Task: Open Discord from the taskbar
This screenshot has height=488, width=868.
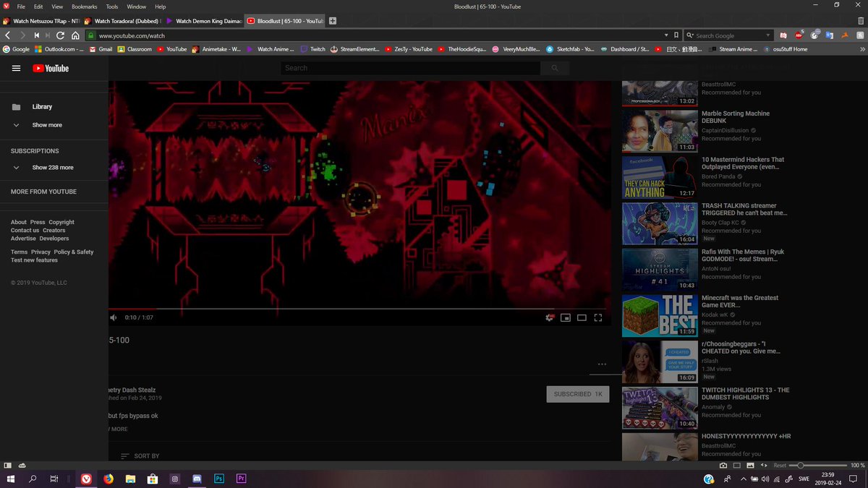Action: coord(196,479)
